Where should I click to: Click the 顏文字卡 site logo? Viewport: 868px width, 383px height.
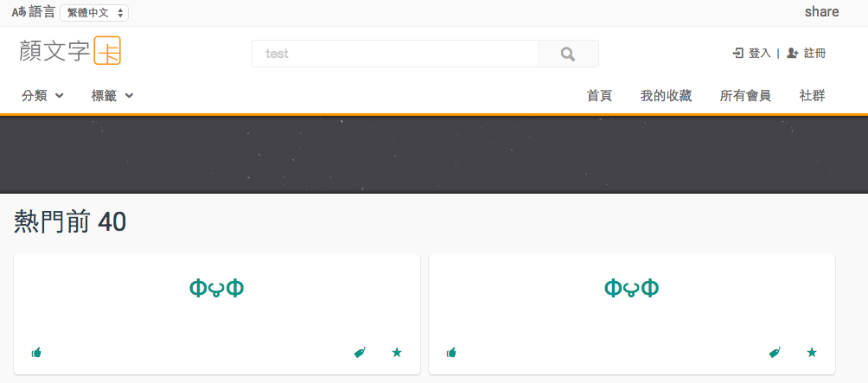(70, 51)
